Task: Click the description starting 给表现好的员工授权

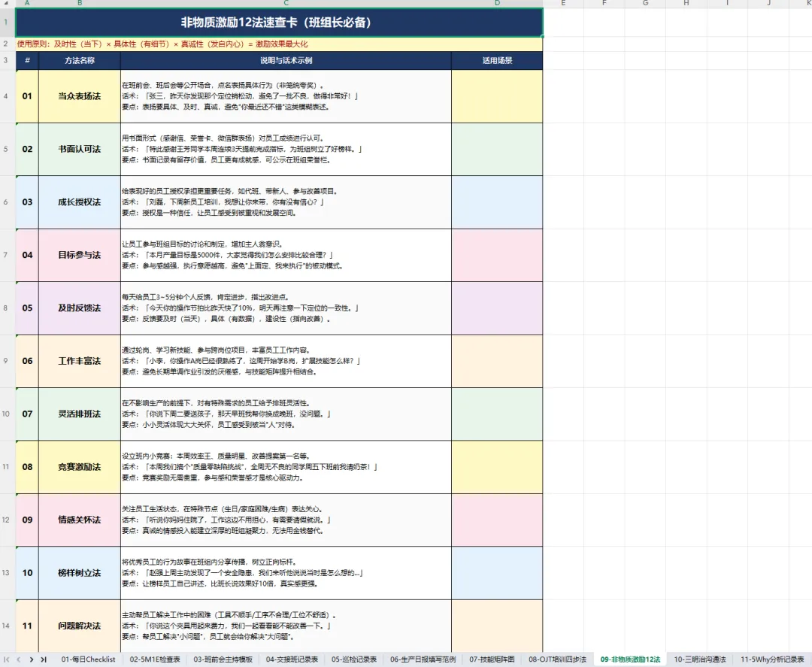Action: [x=286, y=202]
